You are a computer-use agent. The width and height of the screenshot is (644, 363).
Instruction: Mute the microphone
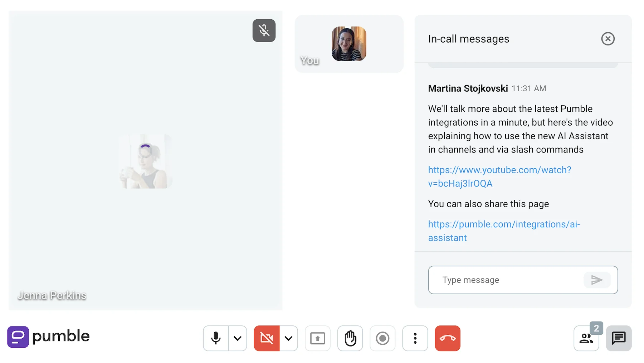click(x=216, y=338)
